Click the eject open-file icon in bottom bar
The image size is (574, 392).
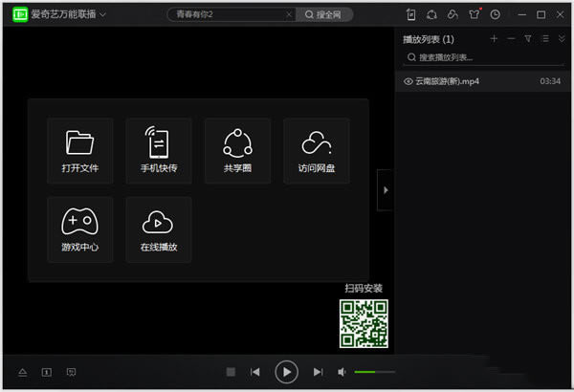[23, 372]
